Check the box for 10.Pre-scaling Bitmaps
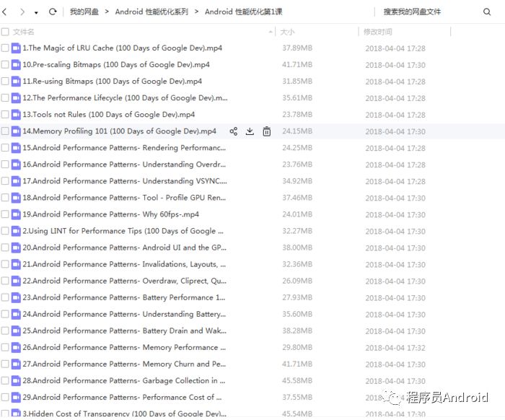The height and width of the screenshot is (420, 505). pos(5,64)
